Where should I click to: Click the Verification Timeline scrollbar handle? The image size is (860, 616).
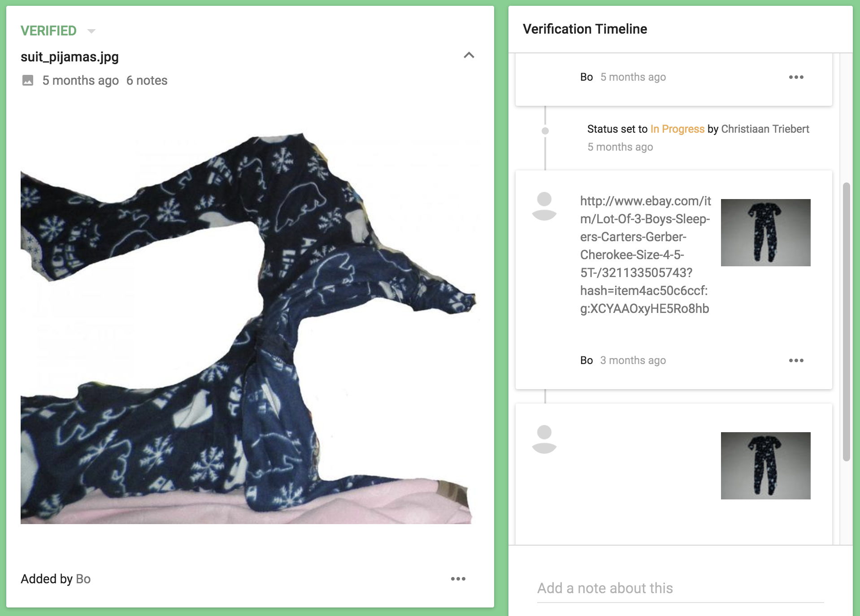(x=847, y=322)
